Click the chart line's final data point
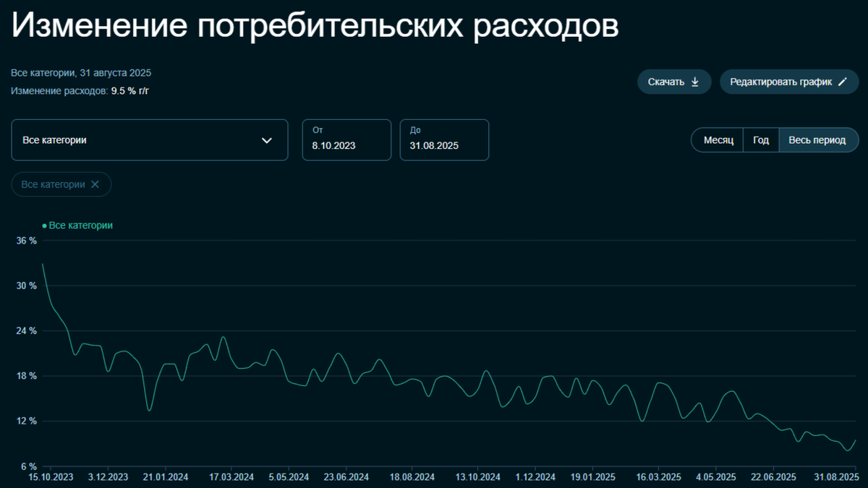868x488 pixels. pos(856,440)
